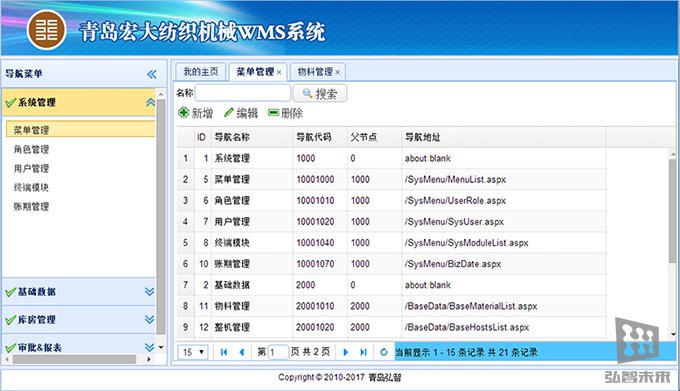The height and width of the screenshot is (391, 680).
Task: Open 菜单管理 in the sidebar
Action: coord(80,130)
